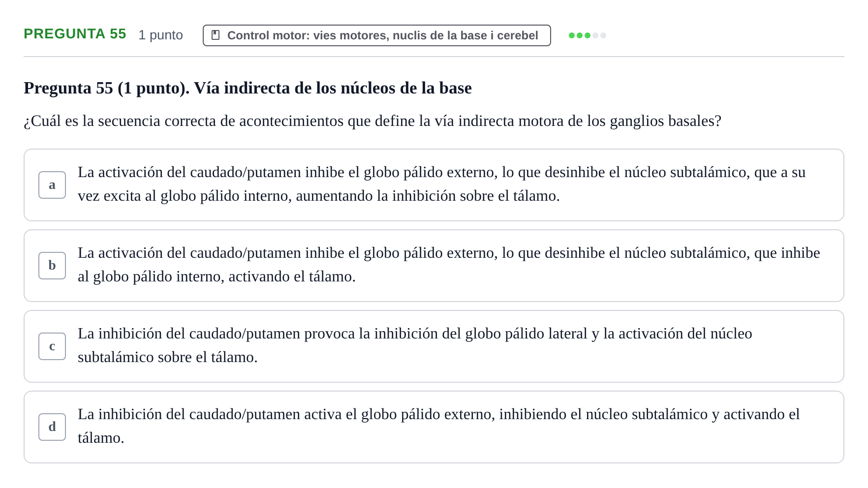Click the book icon in topic tag
The height and width of the screenshot is (488, 868).
point(216,35)
